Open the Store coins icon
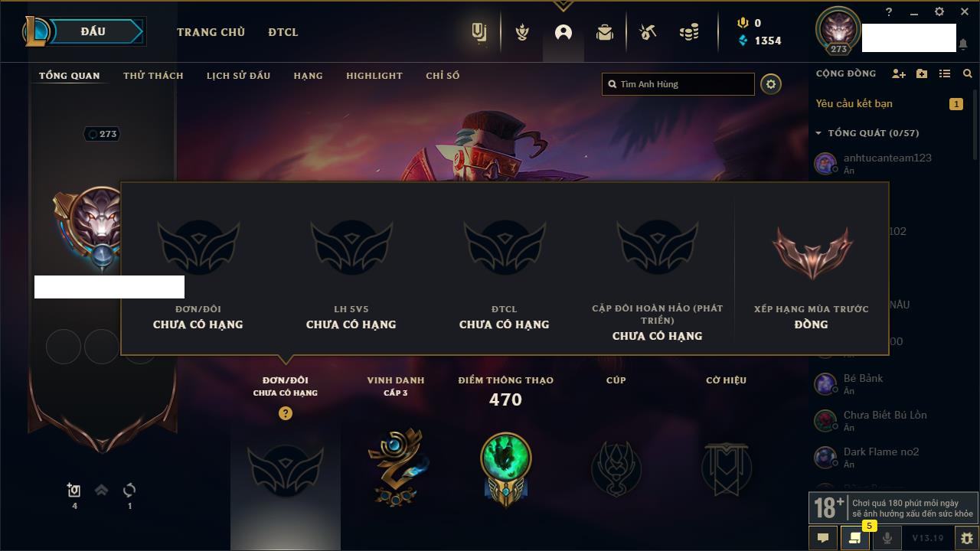 click(x=689, y=32)
